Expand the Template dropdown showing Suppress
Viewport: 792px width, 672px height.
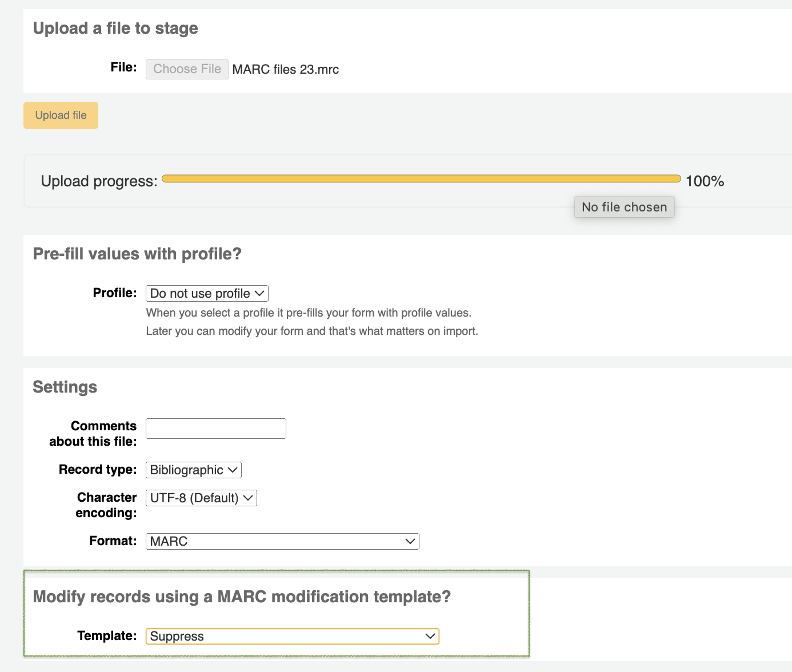(292, 636)
